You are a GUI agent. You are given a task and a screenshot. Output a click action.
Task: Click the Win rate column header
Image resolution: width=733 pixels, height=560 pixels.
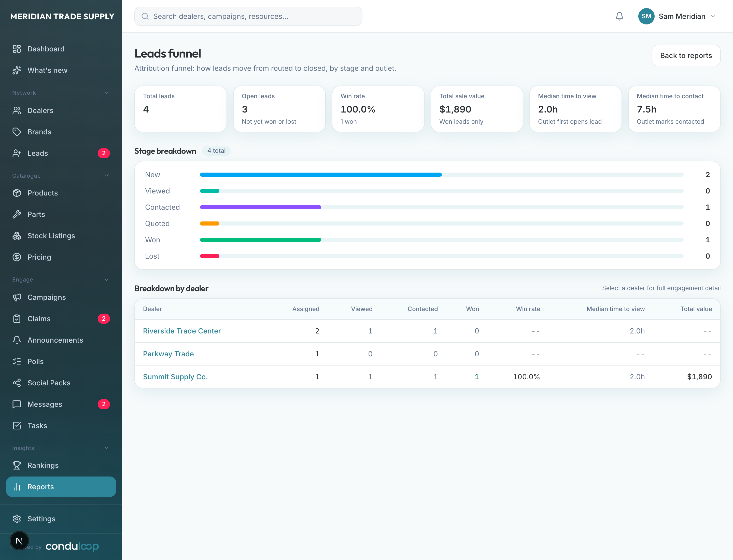pyautogui.click(x=528, y=309)
